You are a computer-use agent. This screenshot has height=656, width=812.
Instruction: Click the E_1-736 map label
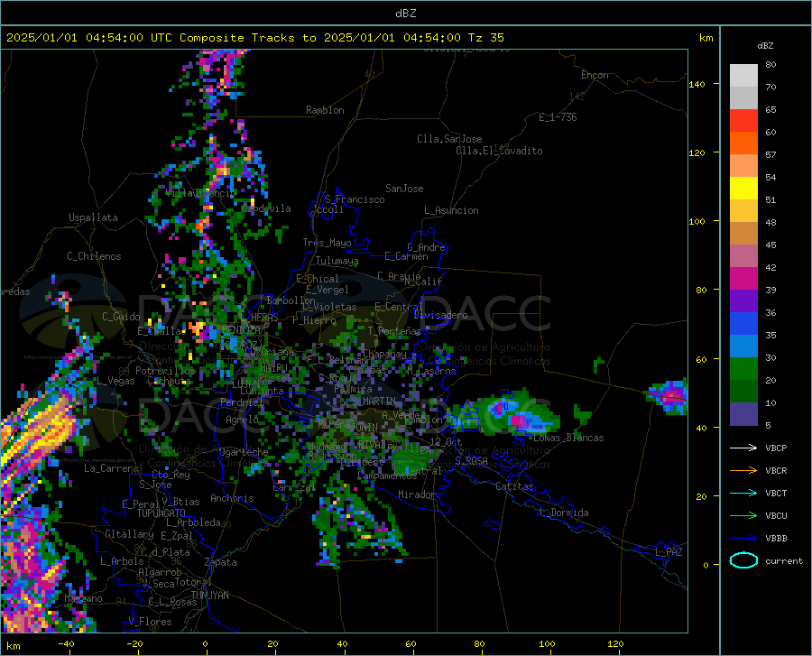(x=558, y=117)
